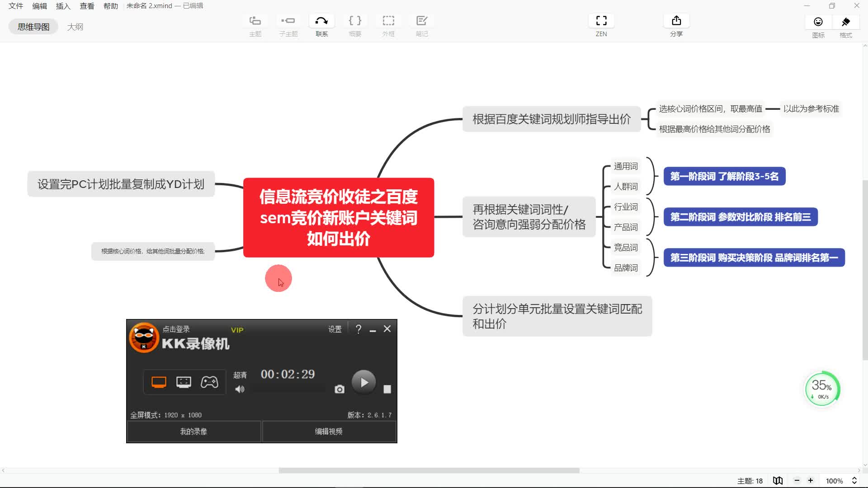Zoom in with the plus button

(811, 481)
